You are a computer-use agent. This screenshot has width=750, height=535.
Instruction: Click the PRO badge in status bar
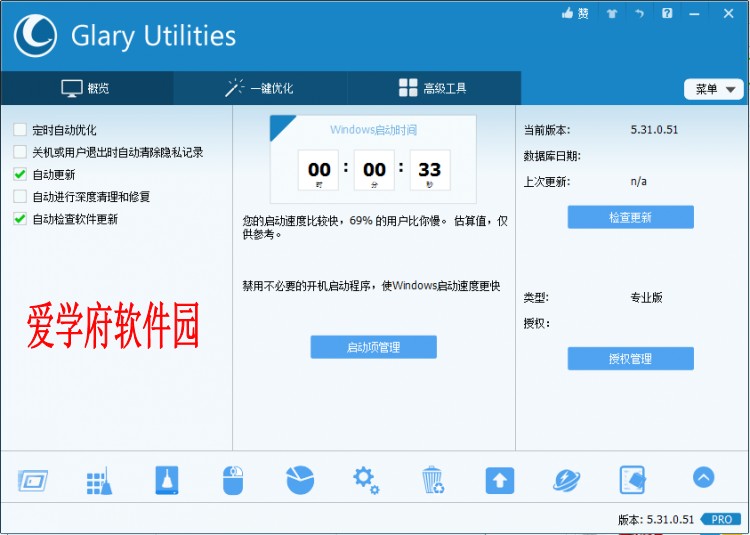coord(719,519)
